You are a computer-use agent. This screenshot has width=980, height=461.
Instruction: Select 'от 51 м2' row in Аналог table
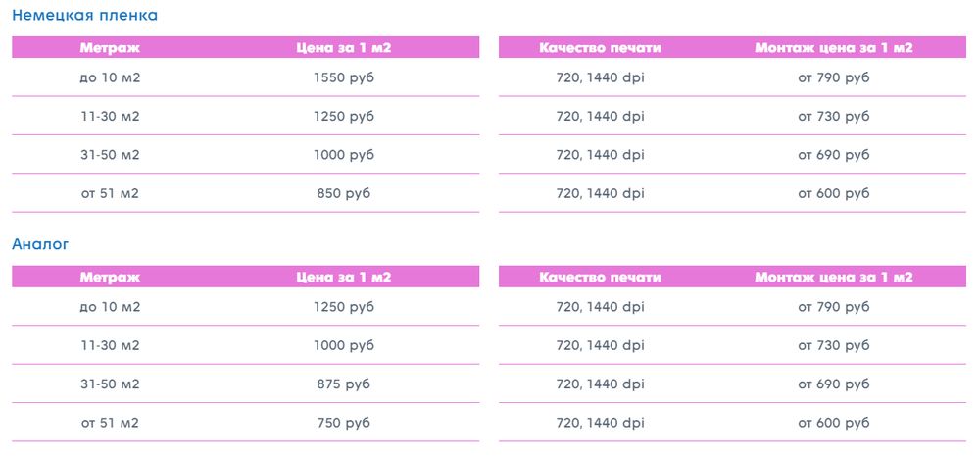tap(110, 423)
